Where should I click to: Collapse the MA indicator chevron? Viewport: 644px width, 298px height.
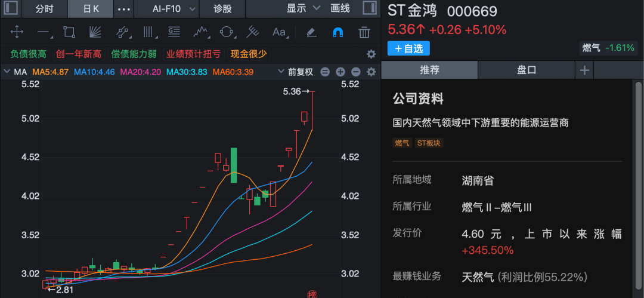pyautogui.click(x=7, y=72)
